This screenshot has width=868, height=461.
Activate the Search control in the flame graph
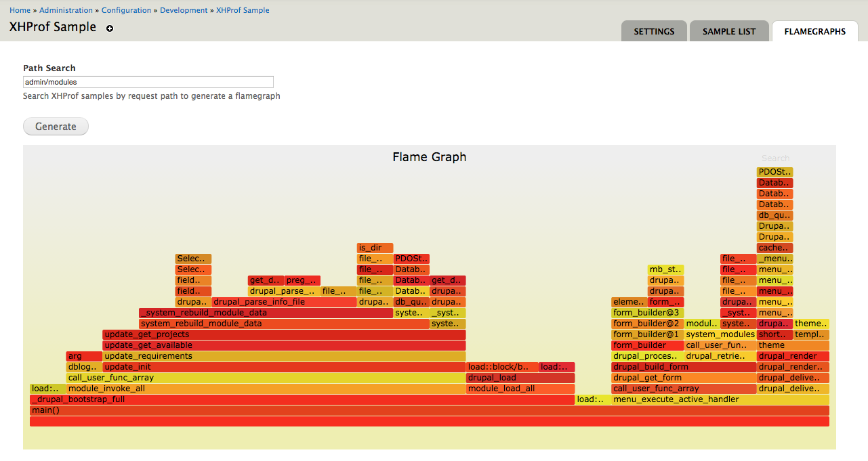pos(775,158)
